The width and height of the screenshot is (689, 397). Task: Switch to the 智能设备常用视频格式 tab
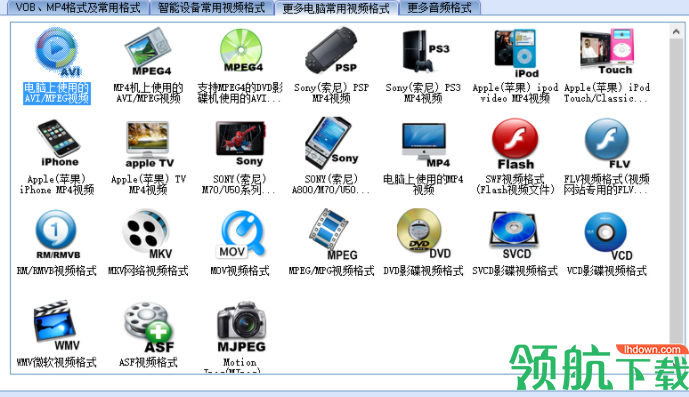pos(211,7)
